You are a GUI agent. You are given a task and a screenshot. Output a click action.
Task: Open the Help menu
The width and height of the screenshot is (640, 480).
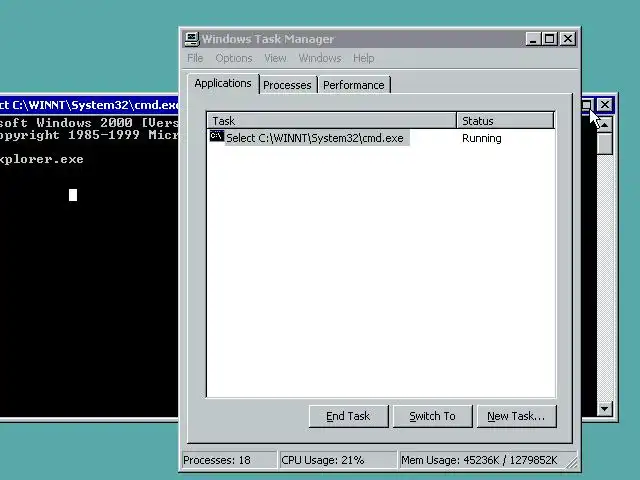click(x=364, y=58)
